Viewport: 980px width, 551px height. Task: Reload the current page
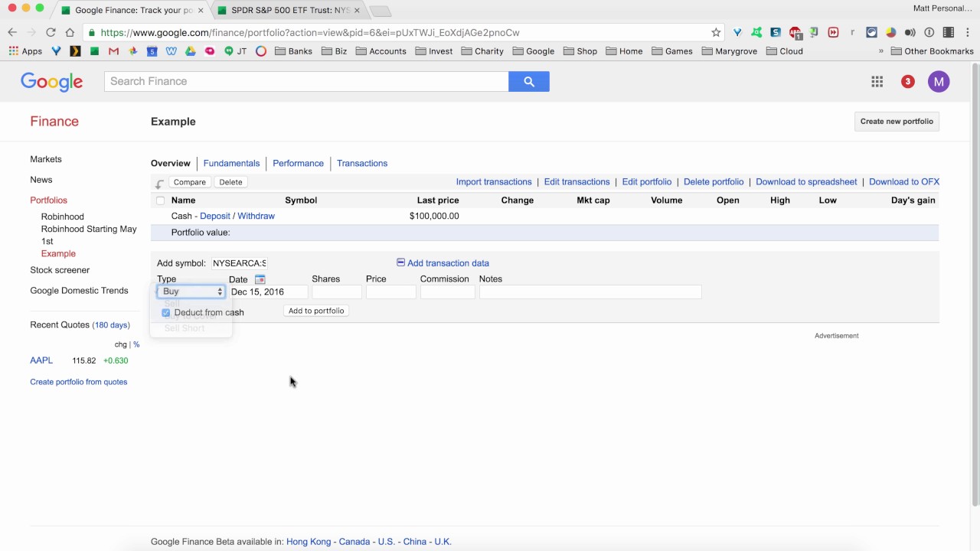(51, 32)
